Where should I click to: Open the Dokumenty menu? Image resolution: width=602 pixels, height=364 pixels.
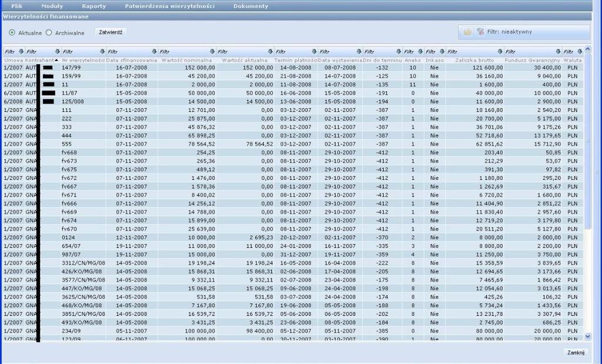250,6
